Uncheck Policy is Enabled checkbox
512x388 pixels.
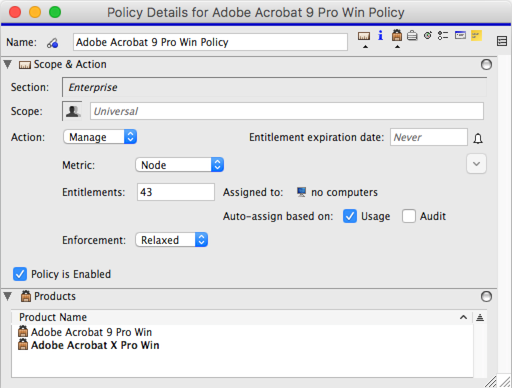click(x=20, y=274)
